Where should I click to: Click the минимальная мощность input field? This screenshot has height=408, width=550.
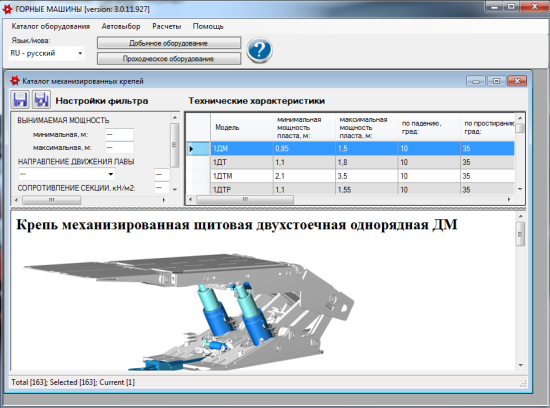pos(119,135)
